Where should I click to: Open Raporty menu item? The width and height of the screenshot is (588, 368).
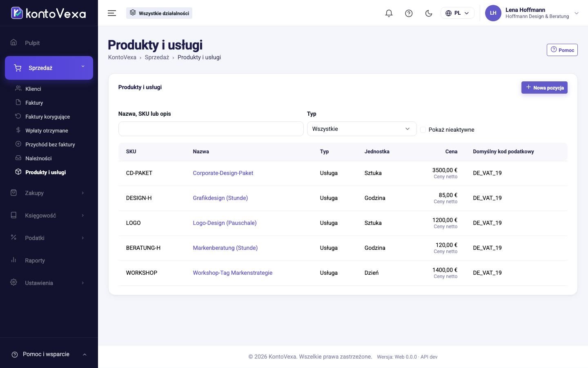click(35, 260)
